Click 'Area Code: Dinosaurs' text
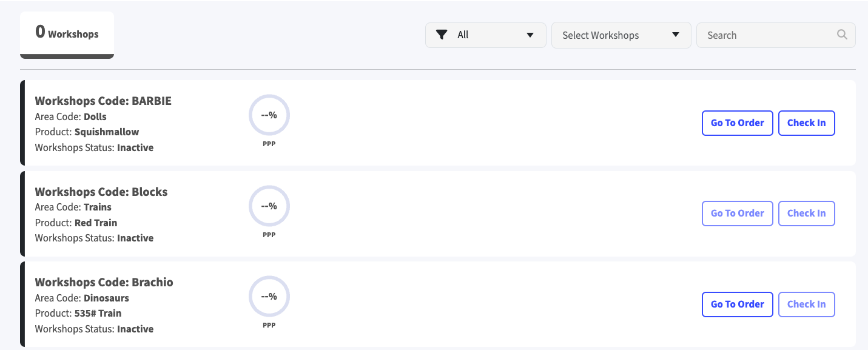 tap(82, 298)
